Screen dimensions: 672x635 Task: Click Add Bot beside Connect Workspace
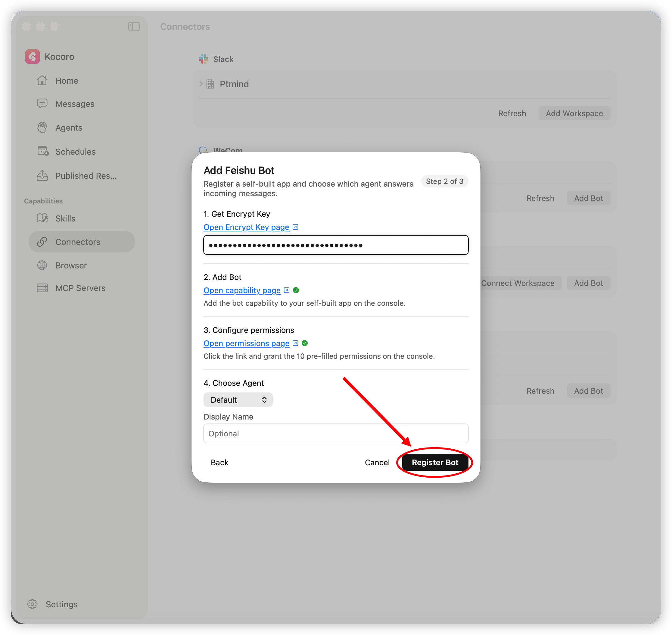(x=589, y=283)
